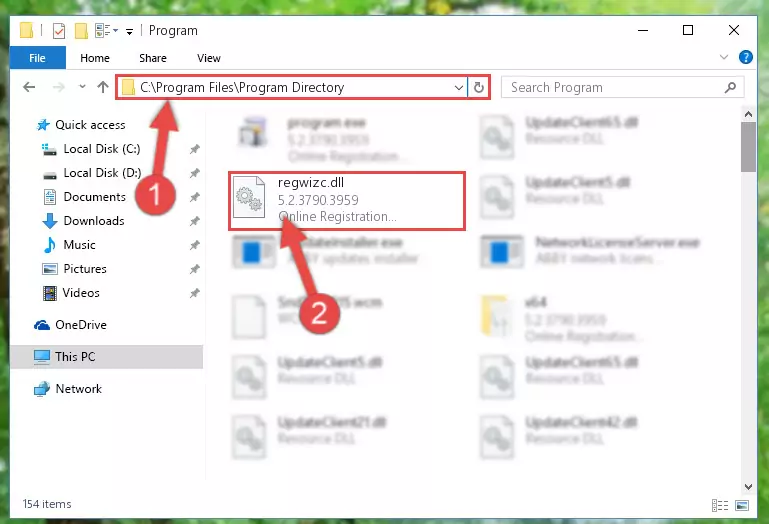Switch to Details view in status bar
Viewport: 769px width, 524px height.
[719, 505]
